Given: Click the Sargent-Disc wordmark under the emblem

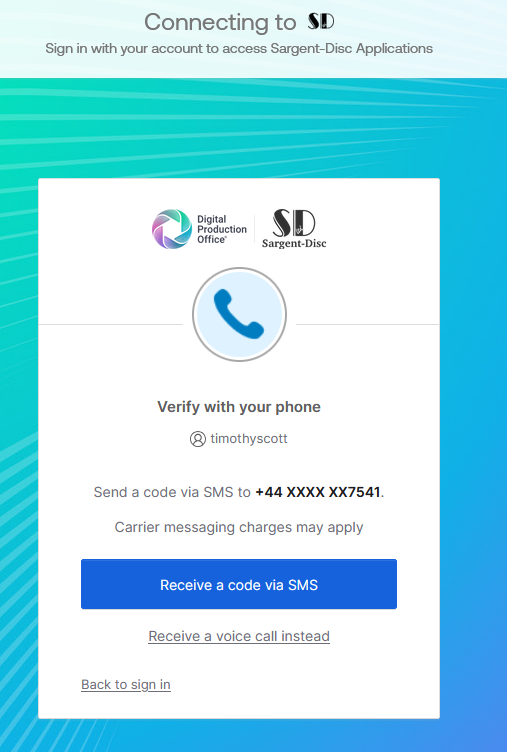Looking at the screenshot, I should [294, 243].
